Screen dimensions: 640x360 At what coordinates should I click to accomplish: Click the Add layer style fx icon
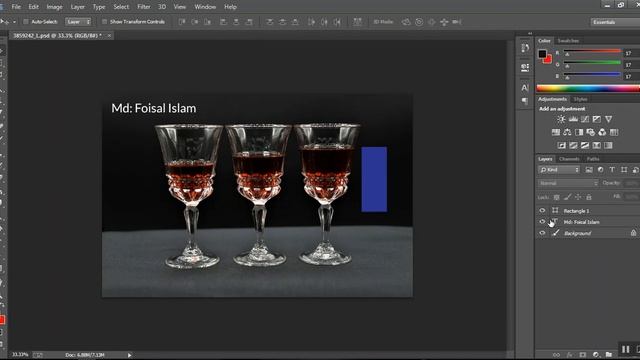pyautogui.click(x=569, y=355)
